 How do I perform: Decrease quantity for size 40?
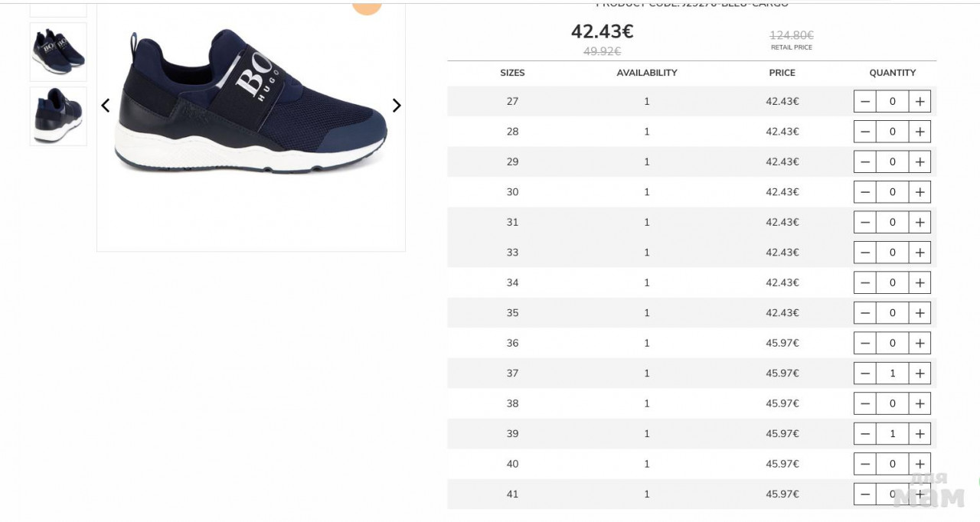865,464
